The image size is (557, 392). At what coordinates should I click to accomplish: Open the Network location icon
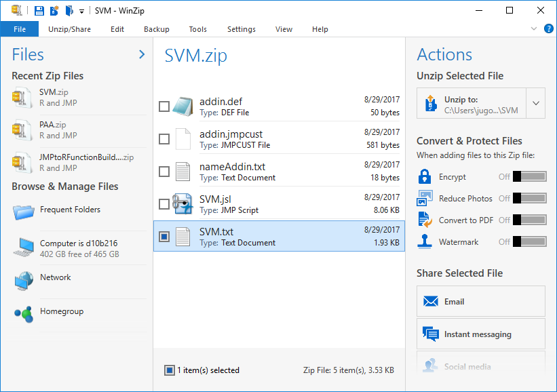tap(22, 280)
